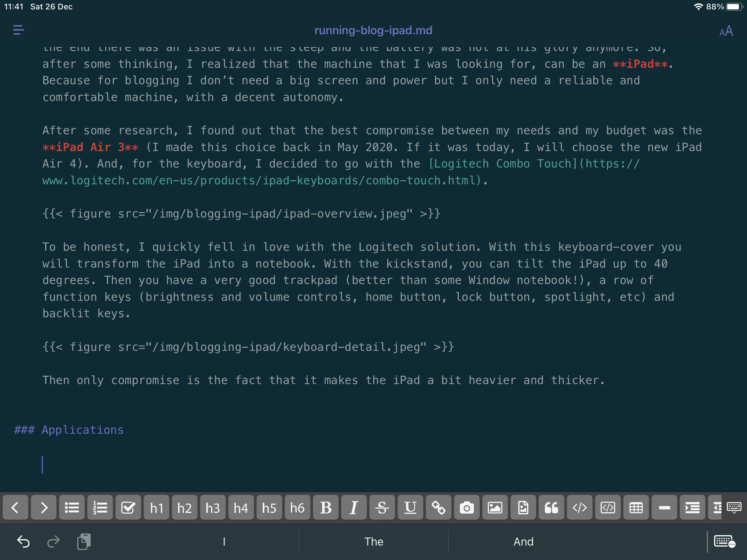Insert a numbered list

click(100, 507)
